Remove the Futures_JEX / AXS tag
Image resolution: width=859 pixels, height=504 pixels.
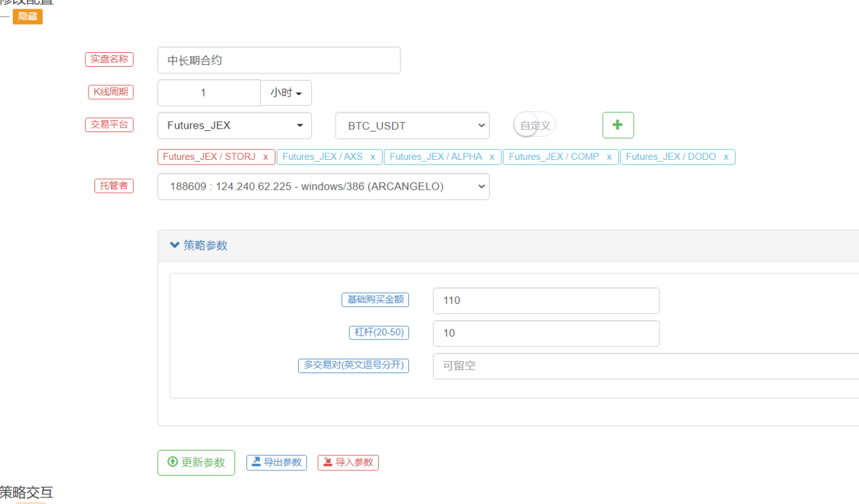373,157
